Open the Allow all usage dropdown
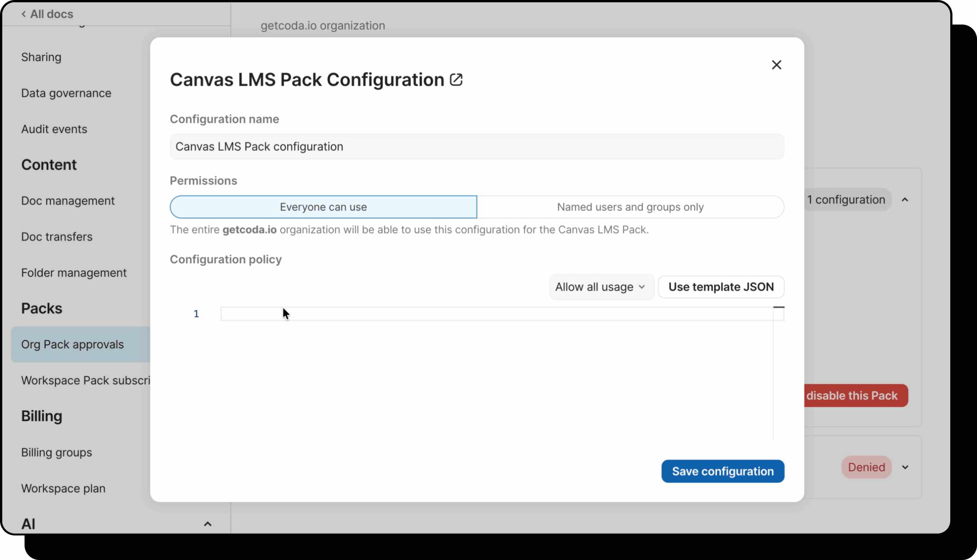This screenshot has height=560, width=977. (601, 287)
